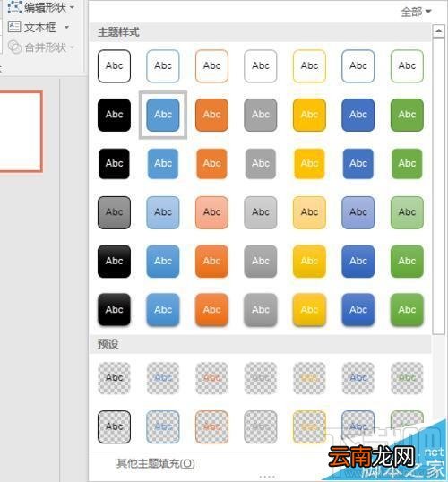Open 其他主题填充(O) option

click(156, 463)
